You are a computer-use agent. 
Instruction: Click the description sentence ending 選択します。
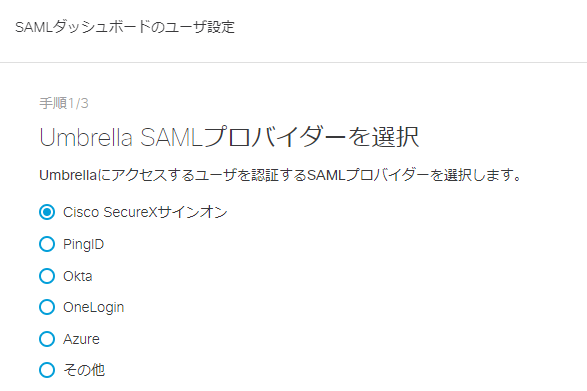(x=280, y=175)
